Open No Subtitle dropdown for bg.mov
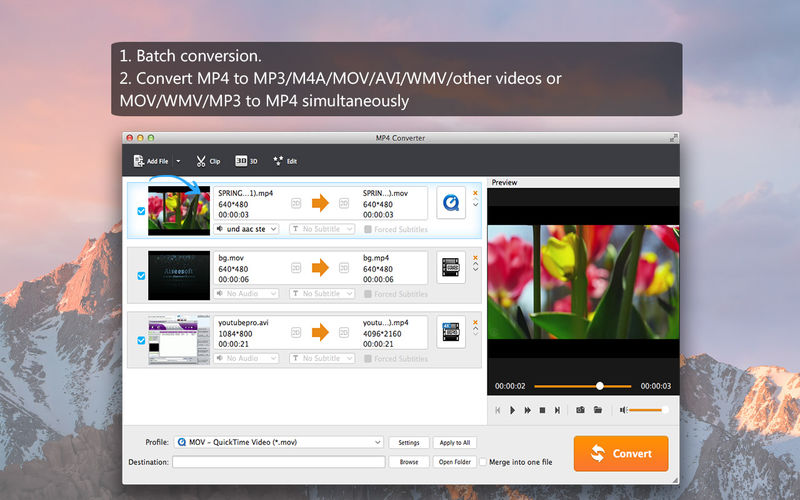Screen dimensions: 800x500 pos(322,294)
